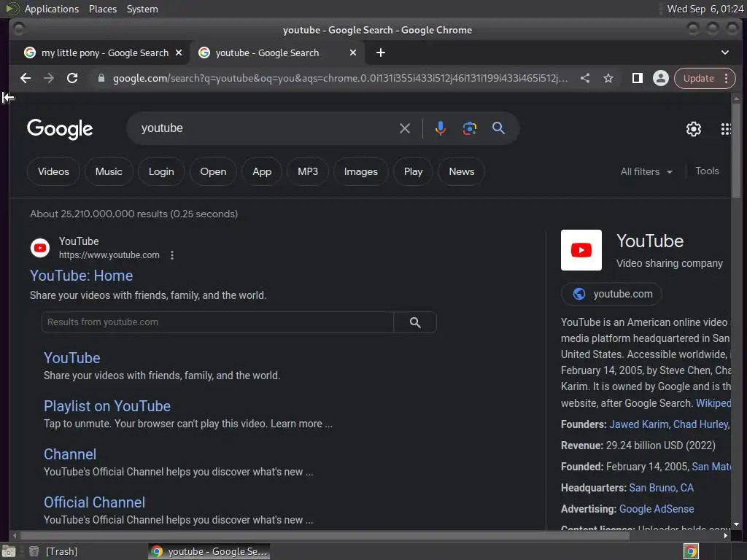Open 'Playlist on YouTube' sitelink
The height and width of the screenshot is (560, 747).
(x=107, y=406)
